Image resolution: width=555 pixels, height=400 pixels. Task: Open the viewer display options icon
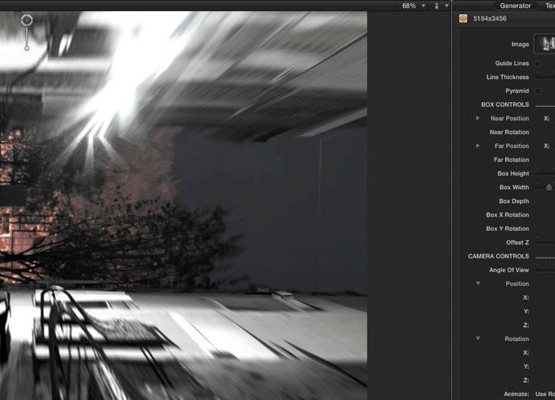point(437,6)
